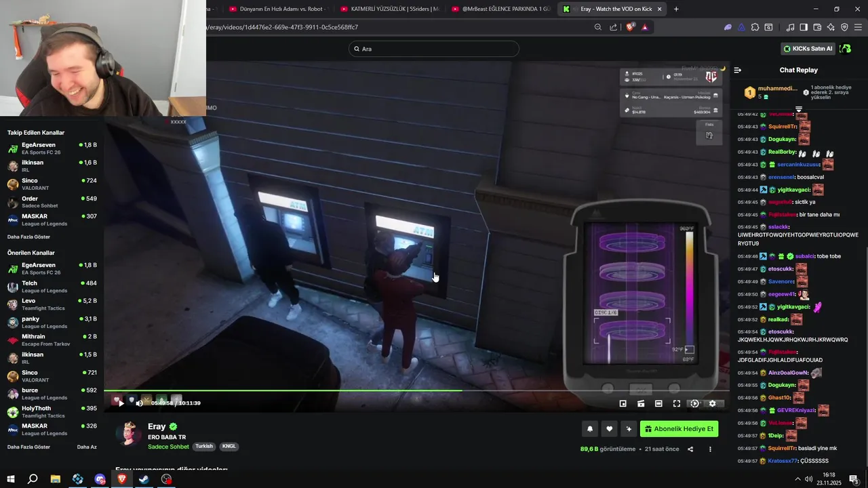Open File Explorer from taskbar
The image size is (868, 488).
pos(56,479)
